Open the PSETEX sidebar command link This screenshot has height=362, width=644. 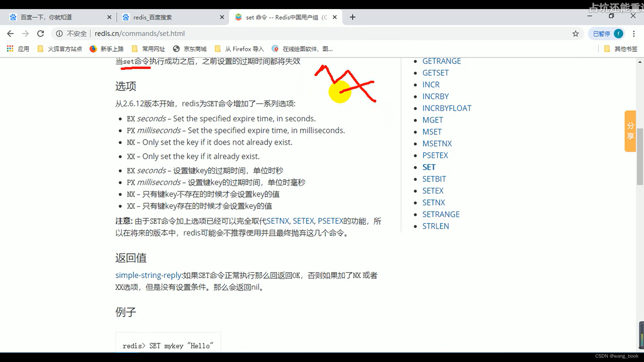pyautogui.click(x=435, y=155)
